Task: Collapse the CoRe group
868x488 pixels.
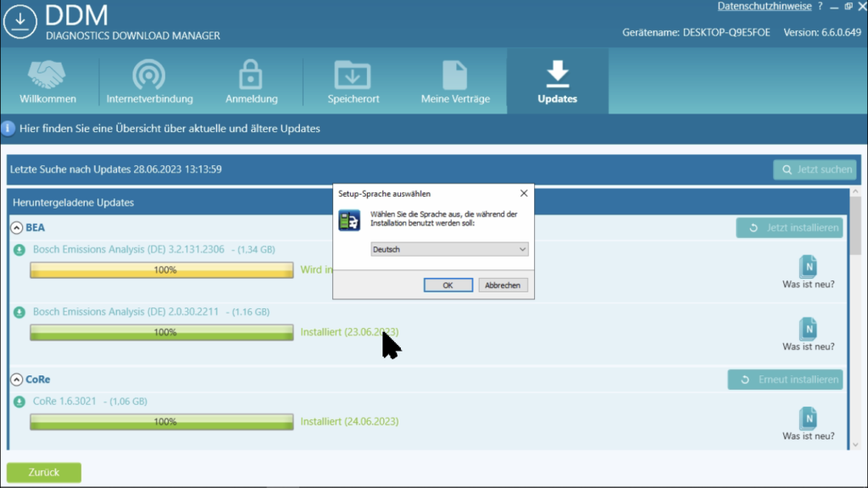Action: (x=17, y=380)
